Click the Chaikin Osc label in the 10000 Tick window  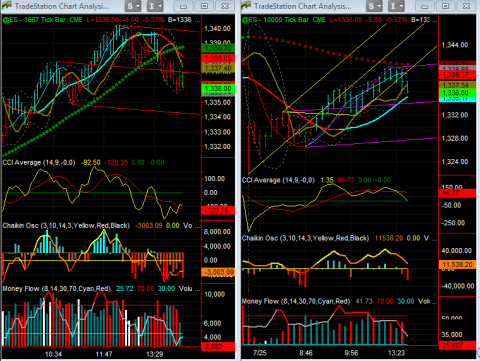click(305, 238)
